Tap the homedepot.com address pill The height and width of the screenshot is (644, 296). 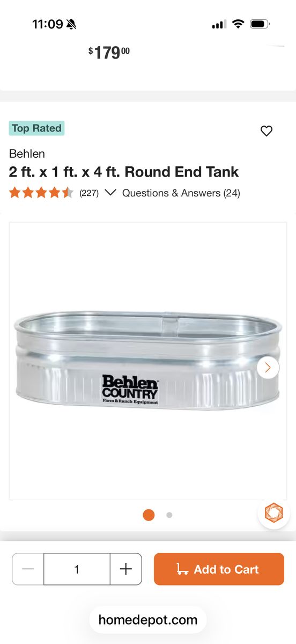pyautogui.click(x=148, y=620)
